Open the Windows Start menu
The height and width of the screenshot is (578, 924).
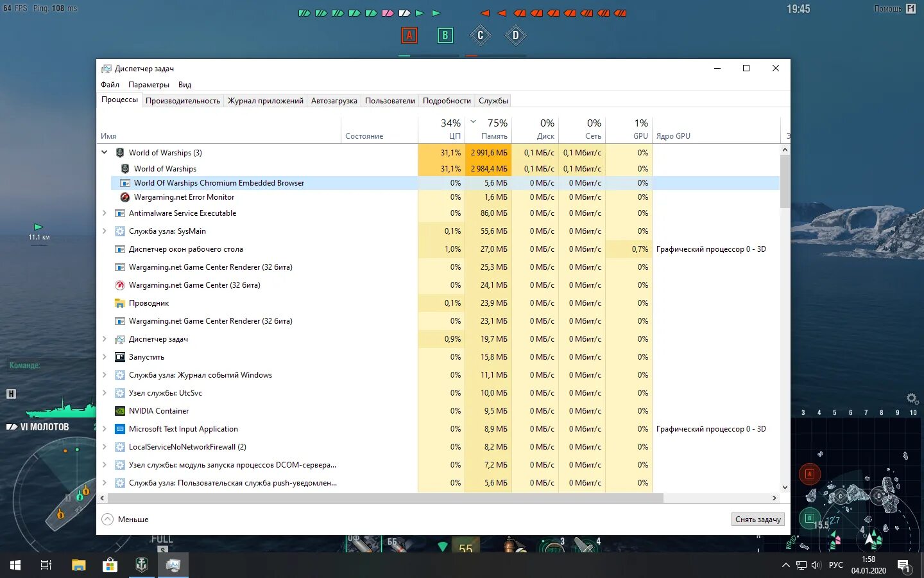15,565
